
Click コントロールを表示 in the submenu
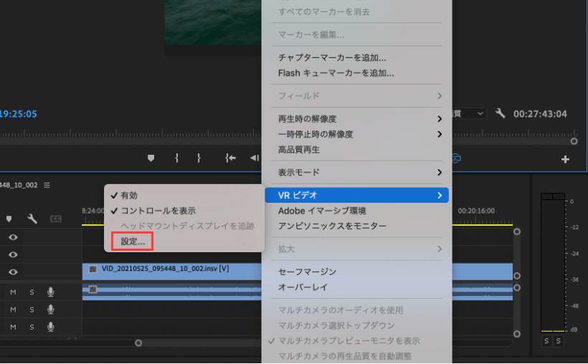pos(184,211)
